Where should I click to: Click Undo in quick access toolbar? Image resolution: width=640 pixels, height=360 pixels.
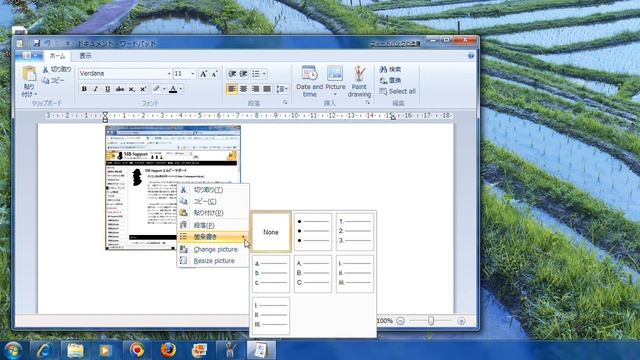(x=48, y=43)
